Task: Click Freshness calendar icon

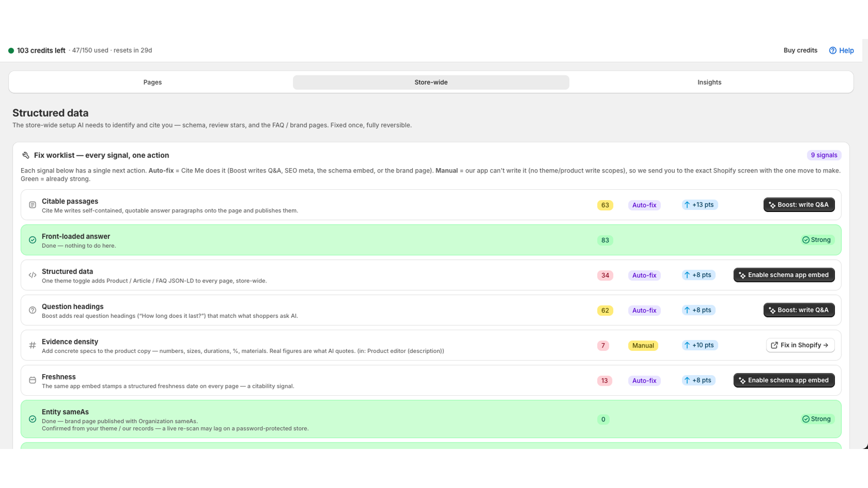Action: [x=33, y=380]
